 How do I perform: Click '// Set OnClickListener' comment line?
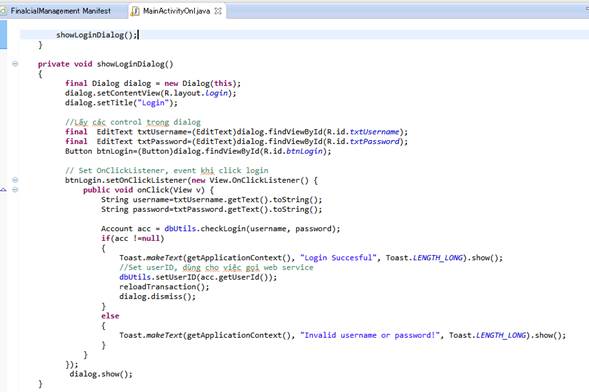tap(167, 170)
